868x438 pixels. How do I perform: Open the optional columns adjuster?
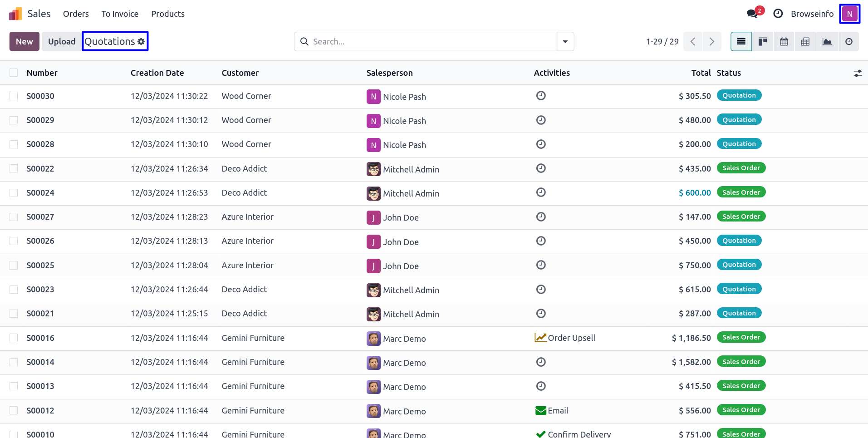857,73
